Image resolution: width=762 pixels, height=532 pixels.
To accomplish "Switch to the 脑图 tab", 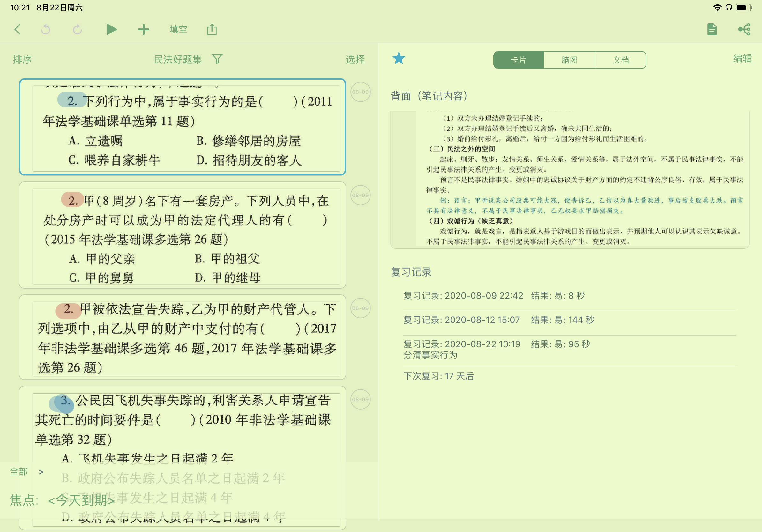I will pyautogui.click(x=570, y=60).
